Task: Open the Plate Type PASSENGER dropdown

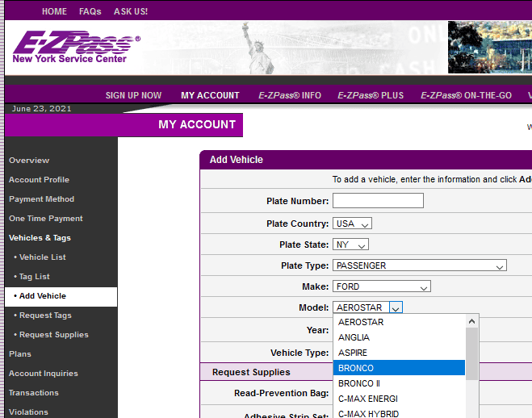Action: click(419, 265)
